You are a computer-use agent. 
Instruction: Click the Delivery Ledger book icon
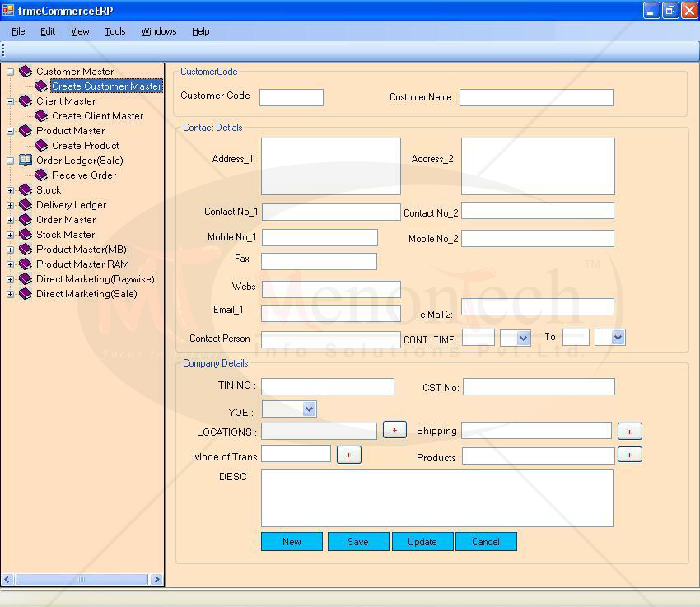pyautogui.click(x=26, y=205)
